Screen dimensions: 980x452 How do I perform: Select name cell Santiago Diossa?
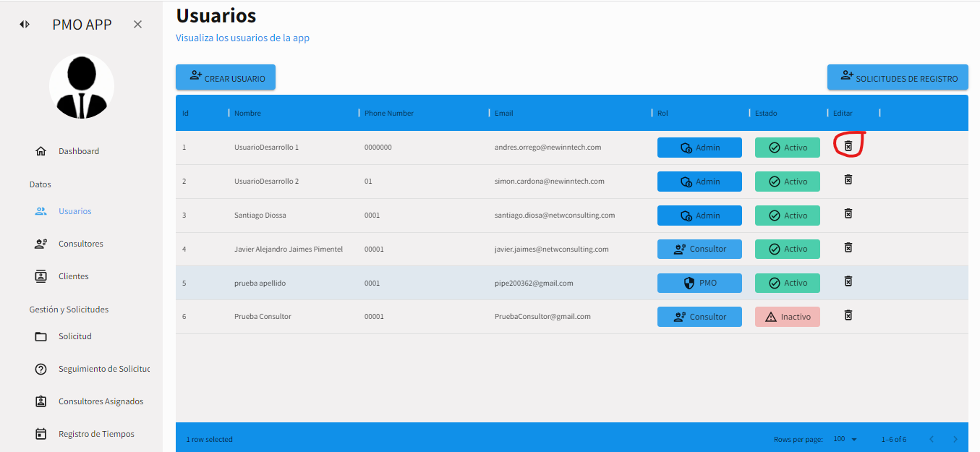[x=260, y=215]
